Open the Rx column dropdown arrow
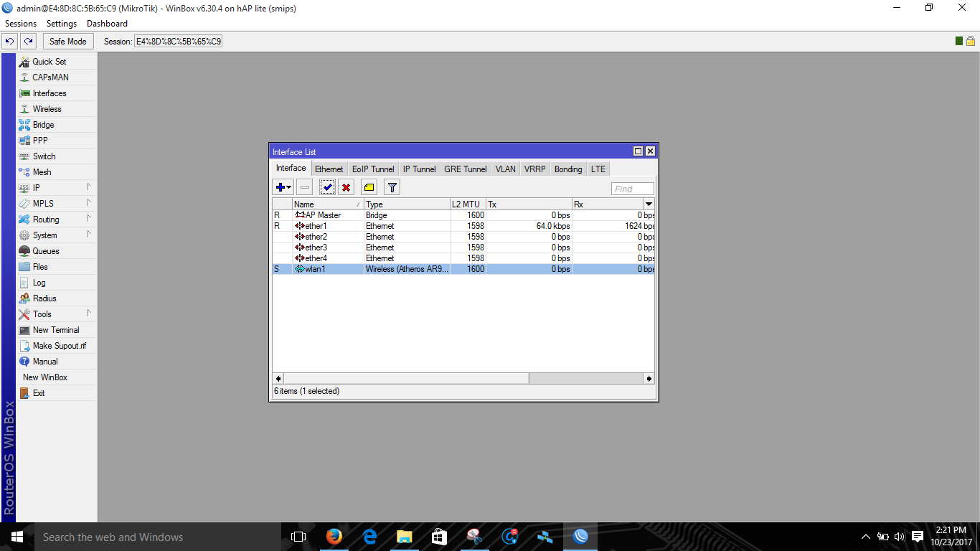This screenshot has height=551, width=980. 649,204
